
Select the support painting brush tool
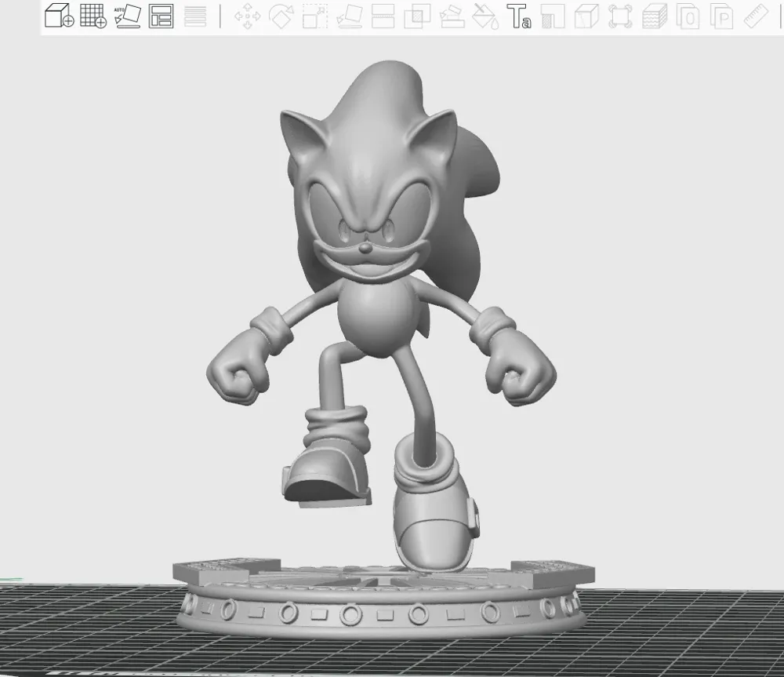click(452, 16)
